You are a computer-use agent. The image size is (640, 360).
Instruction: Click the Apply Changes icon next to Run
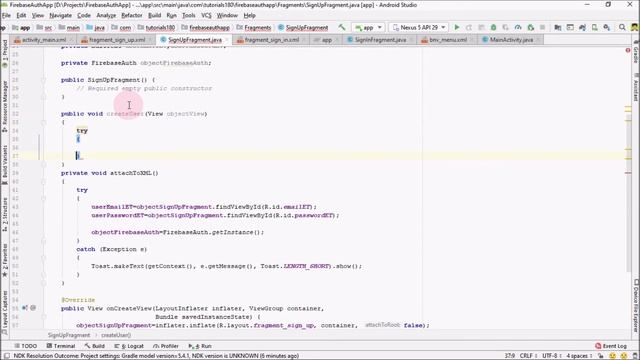469,27
